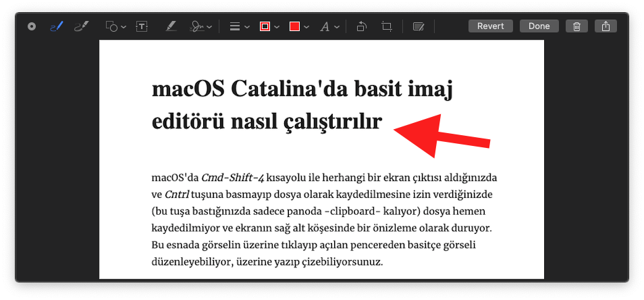Select the Sketch pen tool

57,27
